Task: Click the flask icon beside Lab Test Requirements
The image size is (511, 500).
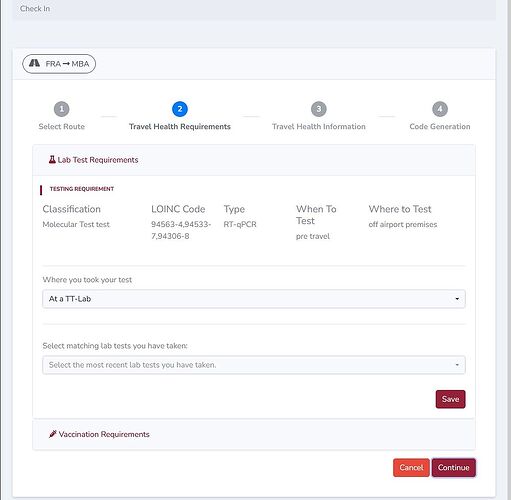Action: pyautogui.click(x=52, y=160)
